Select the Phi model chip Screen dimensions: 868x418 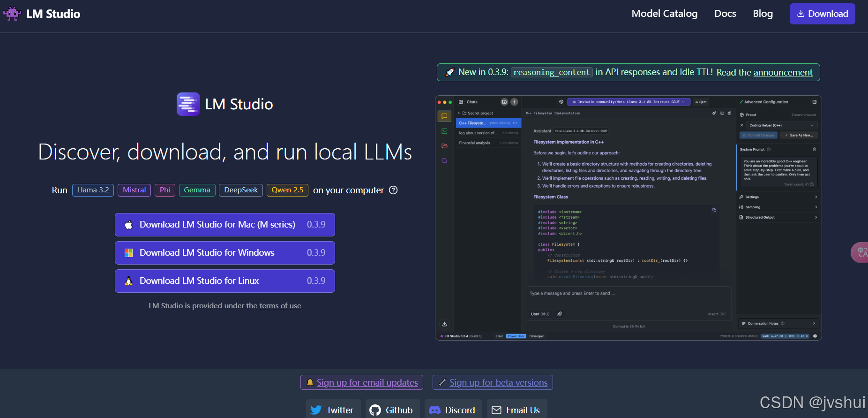coord(165,190)
